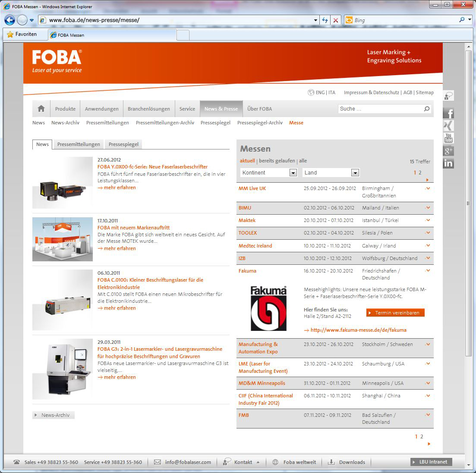Click FOBA logo in header

[x=57, y=61]
